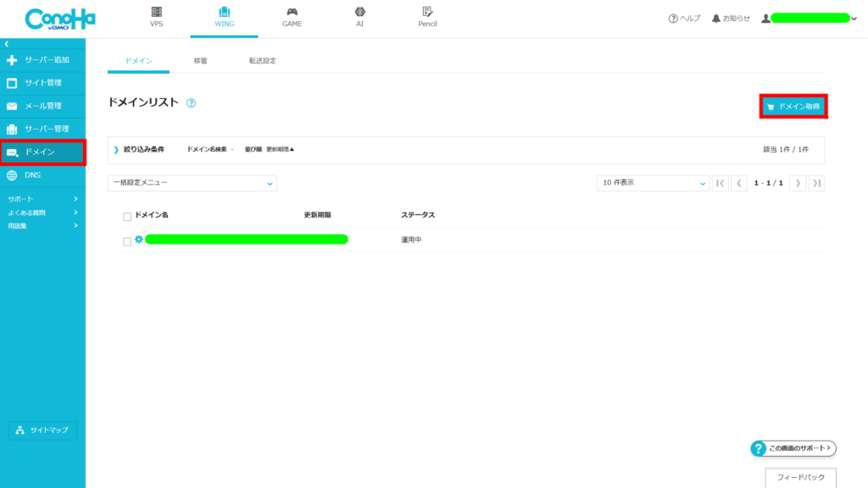Click the gear icon beside the domain name
Image resolution: width=868 pixels, height=488 pixels.
[x=139, y=240]
